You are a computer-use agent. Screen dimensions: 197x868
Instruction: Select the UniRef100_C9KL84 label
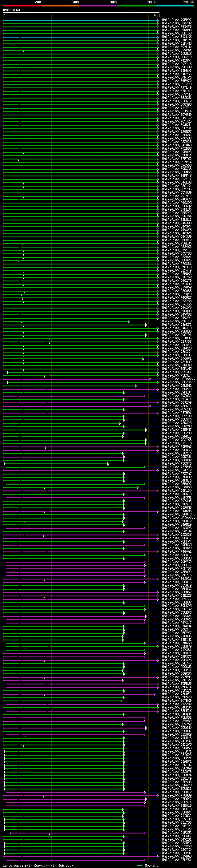176,393
